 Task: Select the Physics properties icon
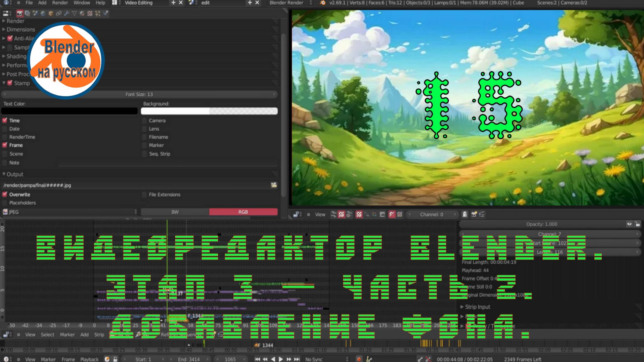pyautogui.click(x=105, y=13)
